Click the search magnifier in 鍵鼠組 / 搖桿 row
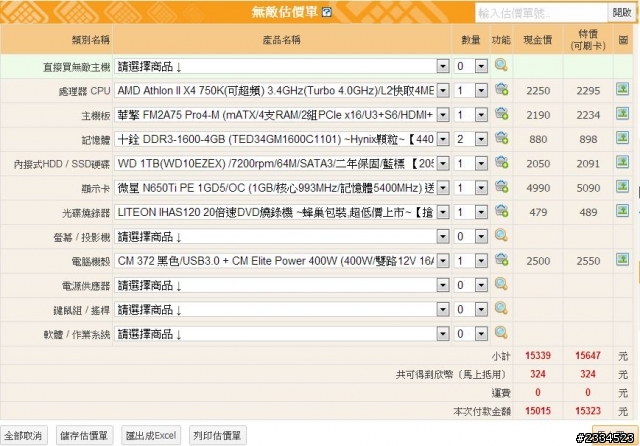The width and height of the screenshot is (640, 446). pyautogui.click(x=501, y=308)
